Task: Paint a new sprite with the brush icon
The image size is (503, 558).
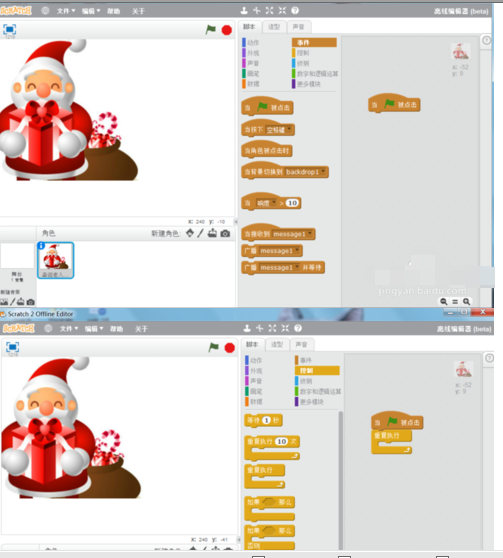Action: [201, 233]
